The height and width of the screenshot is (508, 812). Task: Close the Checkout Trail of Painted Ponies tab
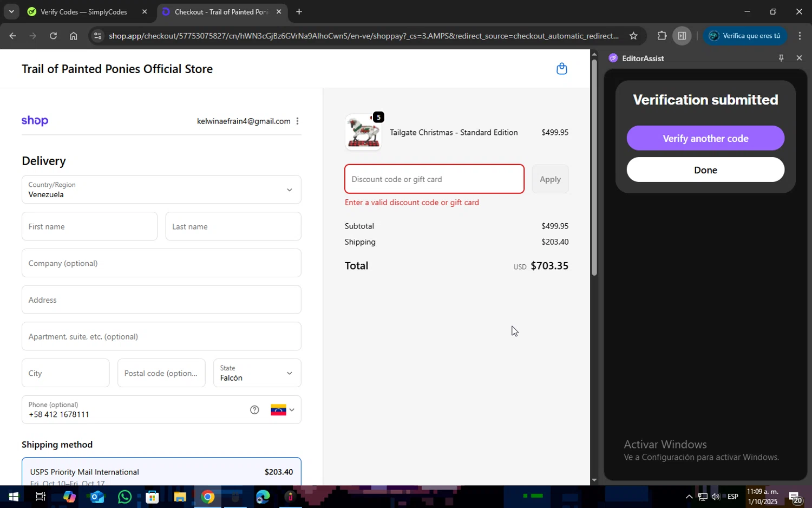click(279, 12)
